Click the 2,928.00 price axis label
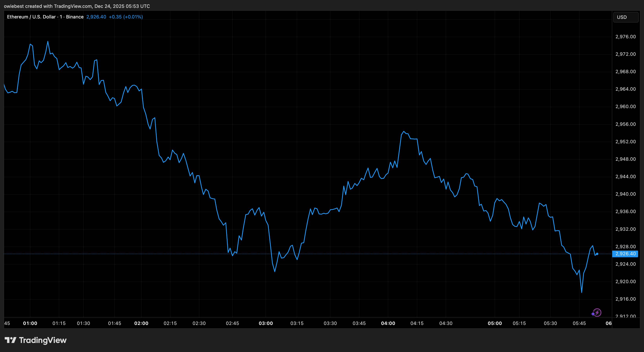Screen dimensions: 644x352 coord(626,247)
